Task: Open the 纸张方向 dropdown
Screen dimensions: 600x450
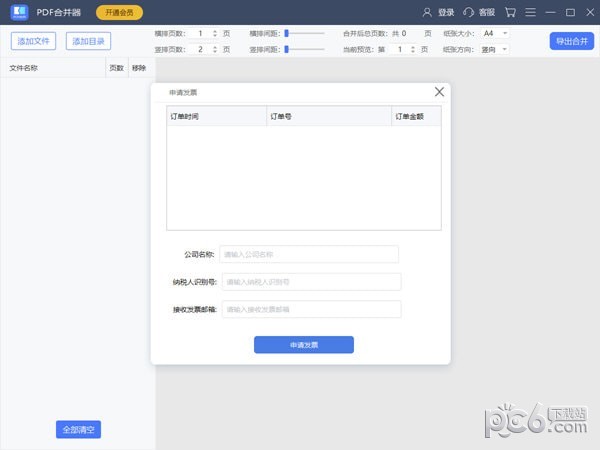Action: [495, 49]
